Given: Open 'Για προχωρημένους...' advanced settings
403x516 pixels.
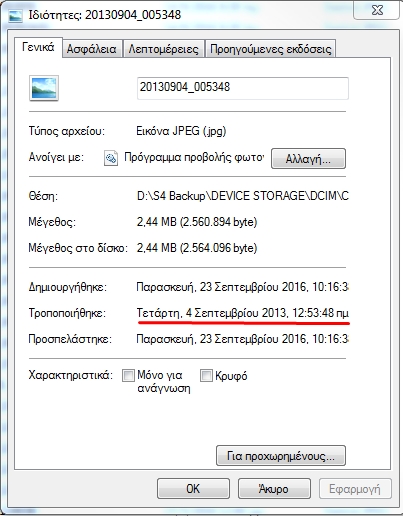Looking at the screenshot, I should coord(281,456).
